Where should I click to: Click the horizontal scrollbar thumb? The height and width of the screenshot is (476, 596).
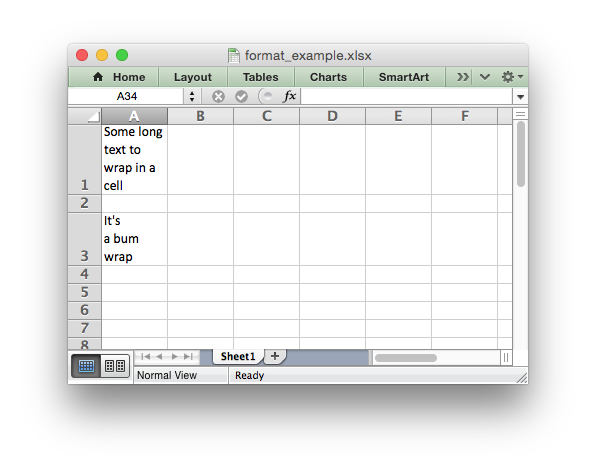click(x=406, y=358)
